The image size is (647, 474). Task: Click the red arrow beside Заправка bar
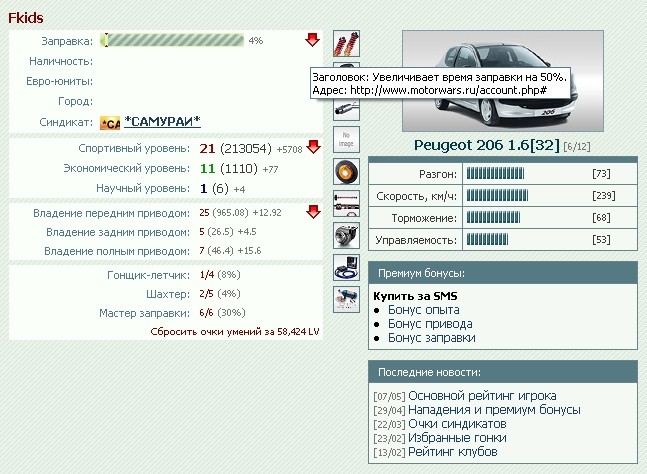tap(312, 40)
